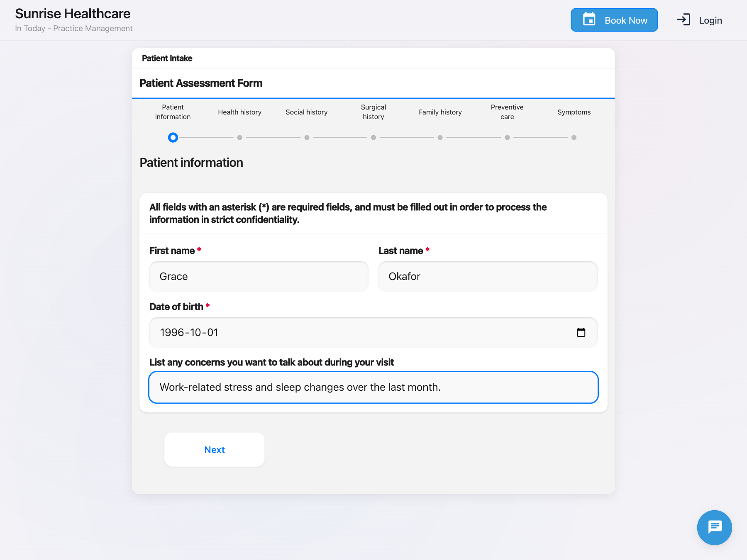747x560 pixels.
Task: Click the Patient Intake header text
Action: [x=167, y=58]
